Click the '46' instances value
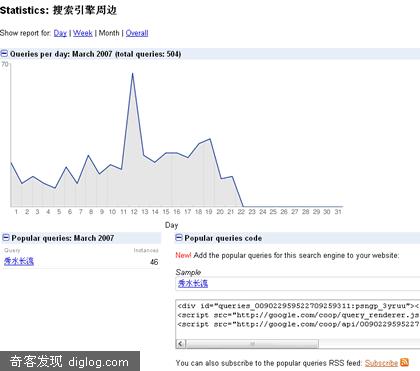This screenshot has width=420, height=371. pos(154,262)
